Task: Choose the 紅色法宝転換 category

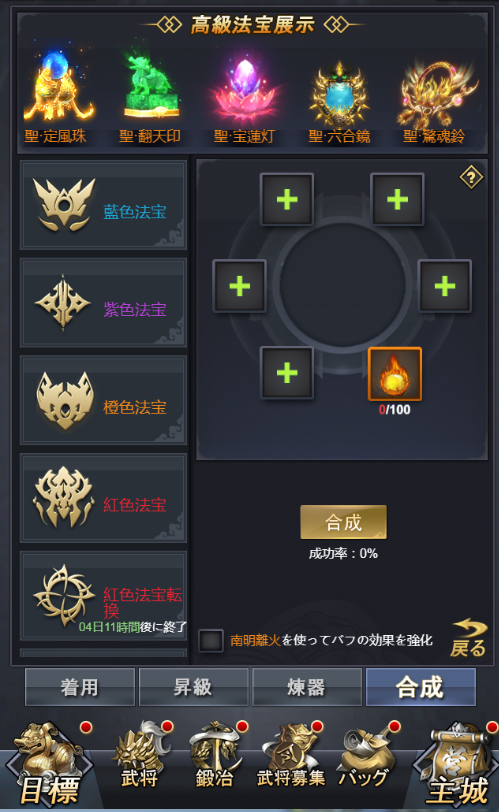Action: tap(104, 596)
